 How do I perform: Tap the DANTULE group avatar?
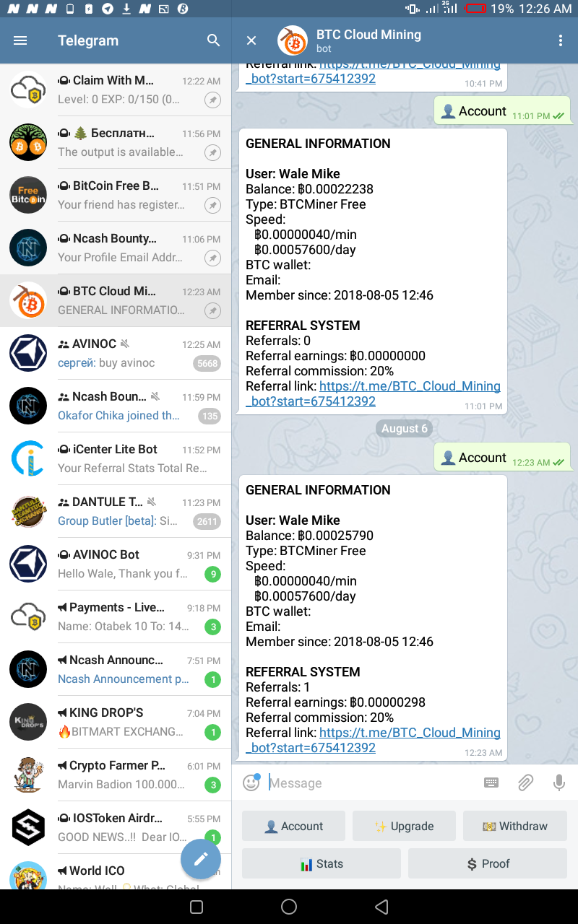(28, 511)
